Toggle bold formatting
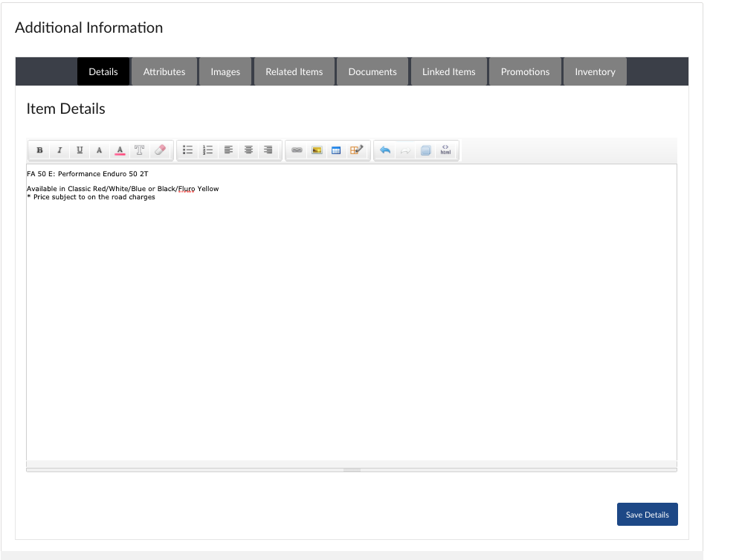The height and width of the screenshot is (560, 742). [39, 149]
